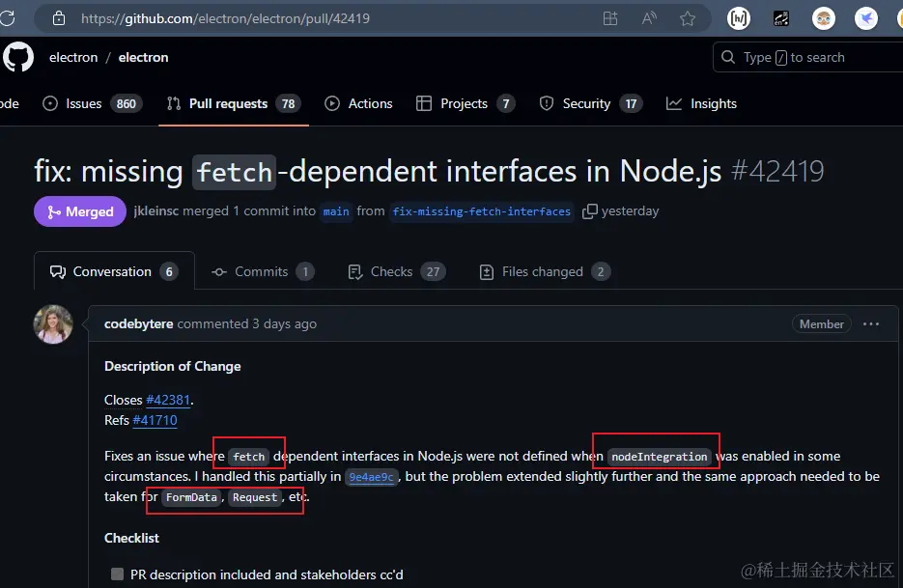Click the orange face extension icon
903x588 pixels.
824,18
